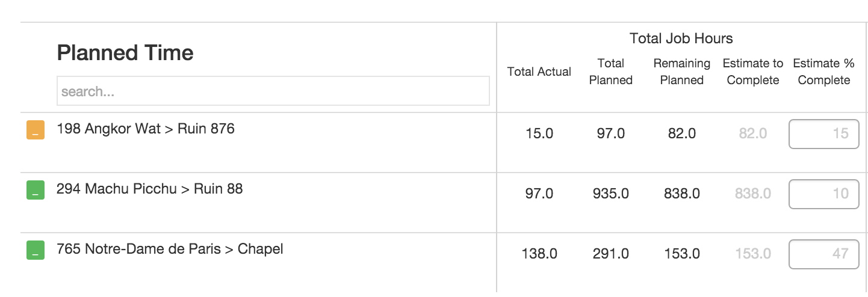Open the 294 Machu Picchu > Ruin 88 job
This screenshot has width=868, height=297.
coord(150,189)
